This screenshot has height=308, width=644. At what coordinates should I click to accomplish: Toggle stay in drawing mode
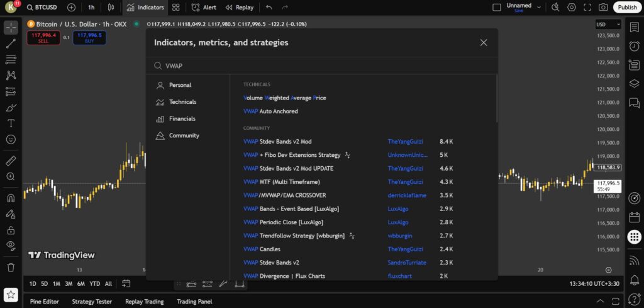pyautogui.click(x=11, y=214)
